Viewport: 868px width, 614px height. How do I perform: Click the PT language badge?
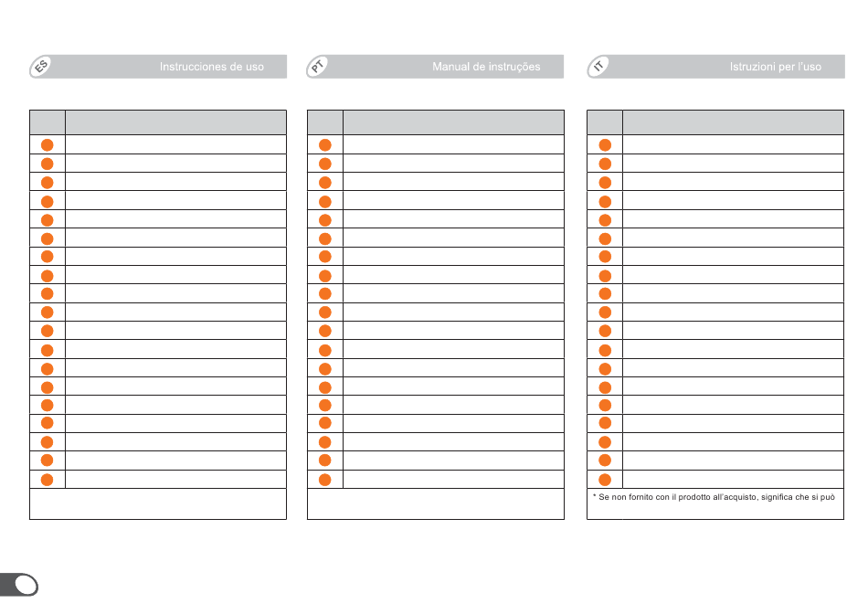click(319, 67)
